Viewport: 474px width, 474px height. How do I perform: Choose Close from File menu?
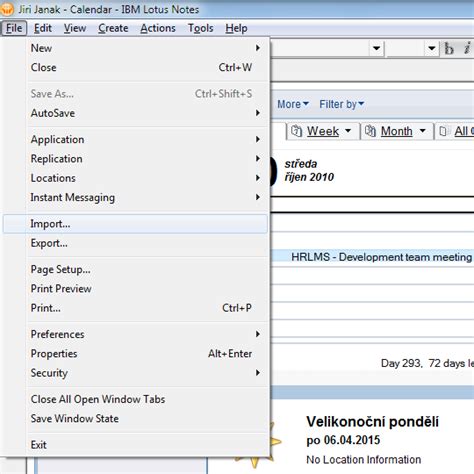pyautogui.click(x=135, y=67)
